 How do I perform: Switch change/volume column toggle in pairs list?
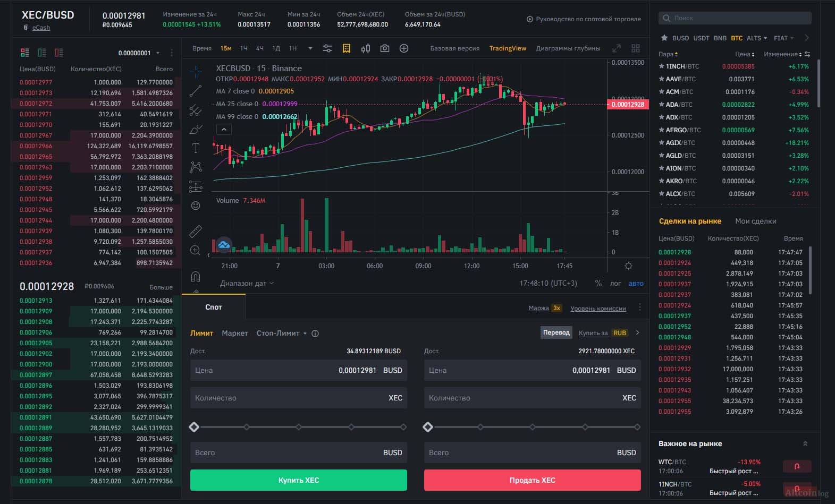pyautogui.click(x=807, y=54)
